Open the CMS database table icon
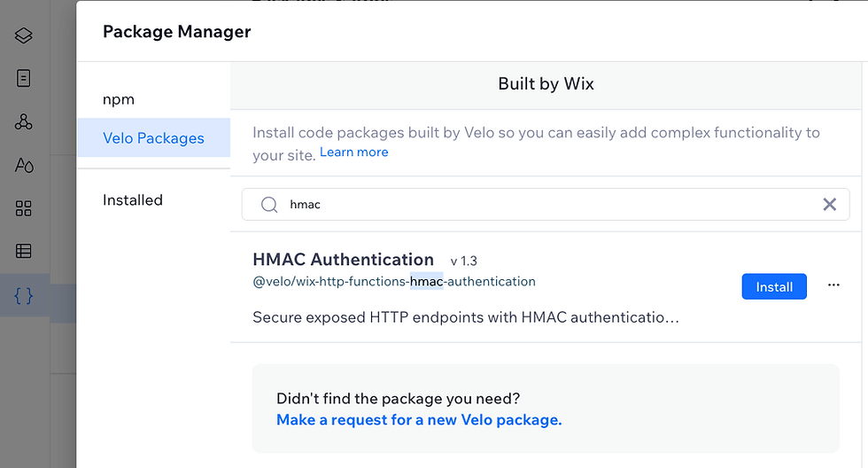Screen dimensions: 868x468 coord(23,251)
